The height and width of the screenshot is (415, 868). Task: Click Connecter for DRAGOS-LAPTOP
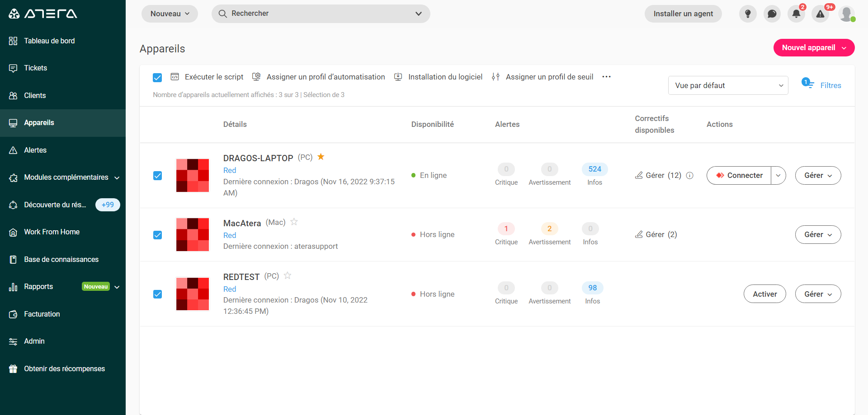[x=739, y=176]
